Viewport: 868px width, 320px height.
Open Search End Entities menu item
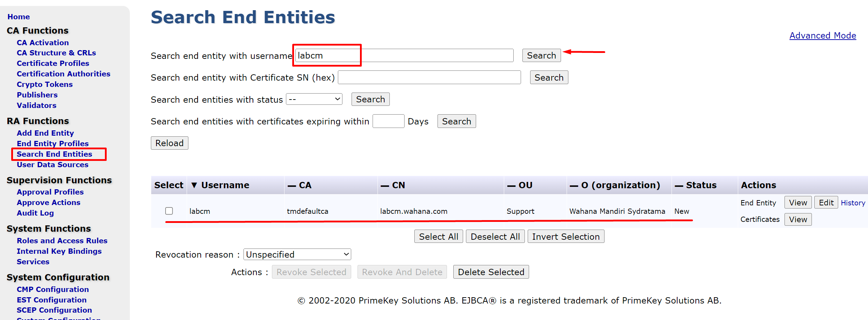[x=54, y=154]
